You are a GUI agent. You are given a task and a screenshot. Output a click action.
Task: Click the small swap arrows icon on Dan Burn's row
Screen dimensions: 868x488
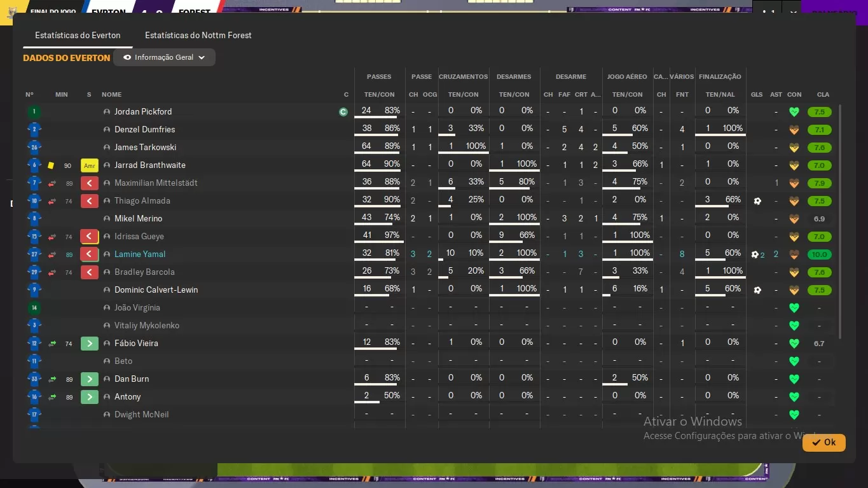coord(52,379)
